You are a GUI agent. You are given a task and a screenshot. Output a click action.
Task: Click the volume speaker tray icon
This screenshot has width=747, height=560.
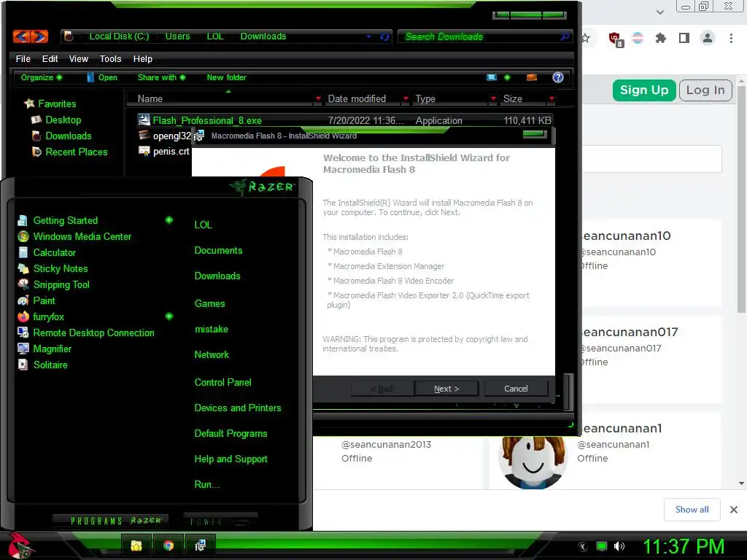[x=619, y=546]
